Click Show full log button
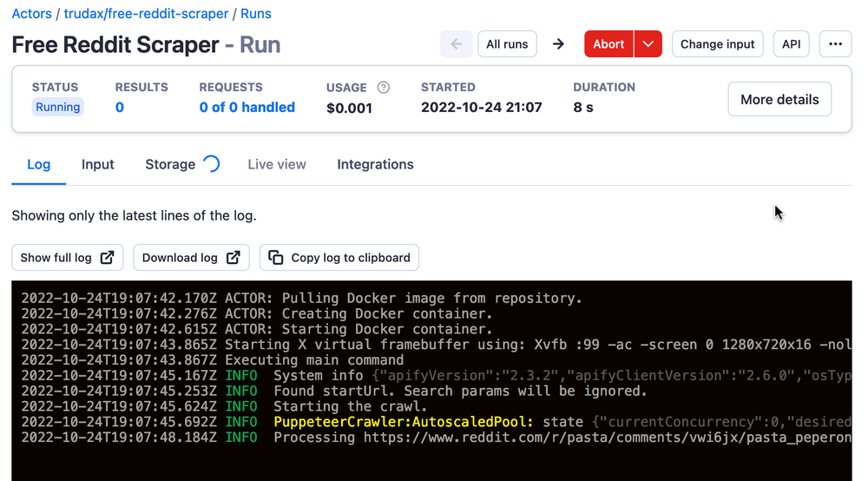 coord(68,257)
